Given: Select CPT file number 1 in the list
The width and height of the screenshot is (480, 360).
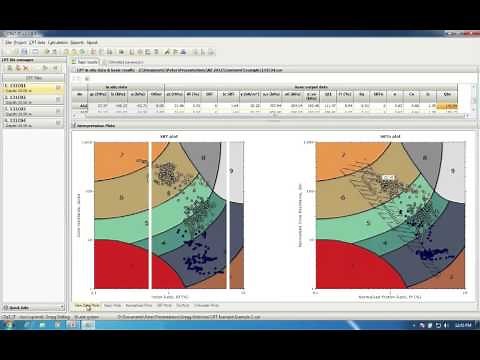Looking at the screenshot, I should [x=33, y=88].
